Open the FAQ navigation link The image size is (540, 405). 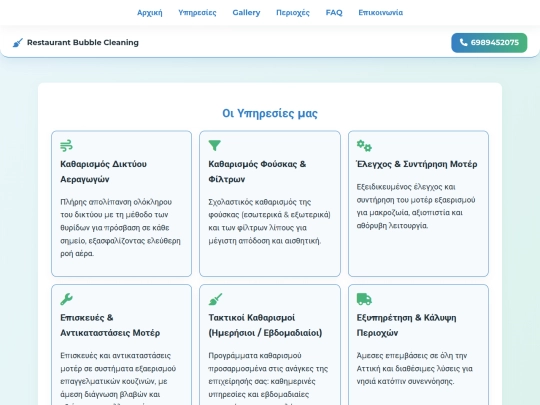click(334, 13)
